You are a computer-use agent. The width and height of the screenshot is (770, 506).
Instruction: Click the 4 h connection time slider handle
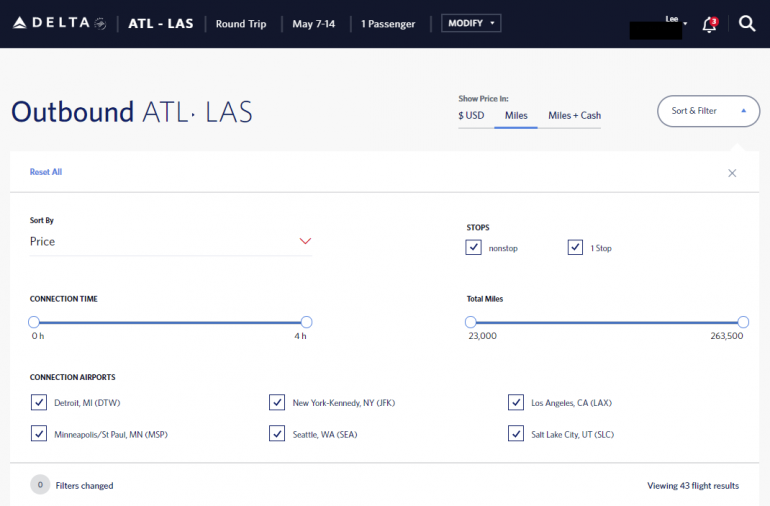tap(306, 322)
